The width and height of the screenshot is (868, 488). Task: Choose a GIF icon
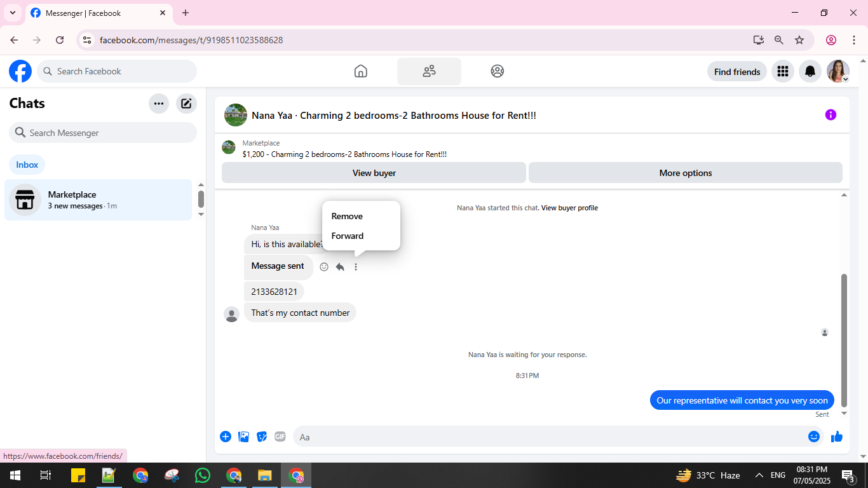click(x=280, y=437)
